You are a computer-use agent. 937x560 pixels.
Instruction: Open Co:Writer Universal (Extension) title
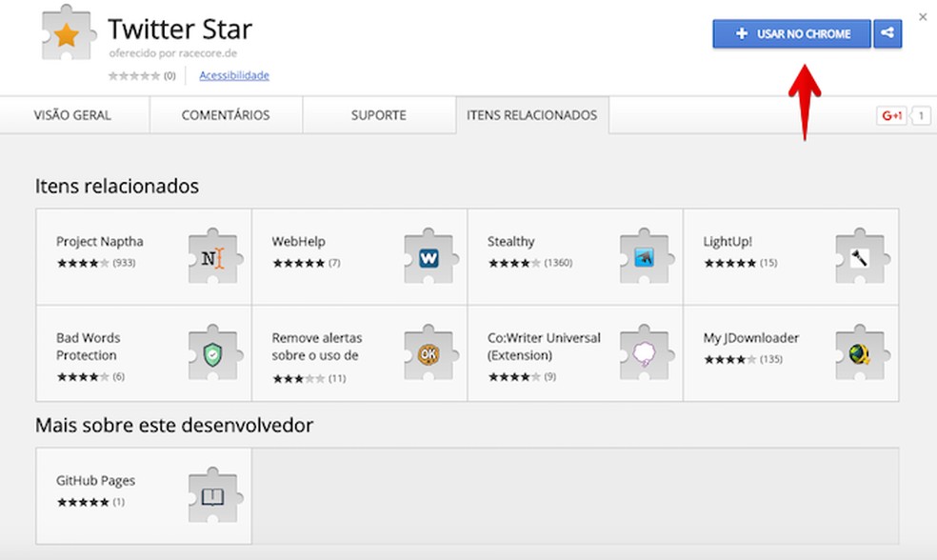pyautogui.click(x=544, y=347)
